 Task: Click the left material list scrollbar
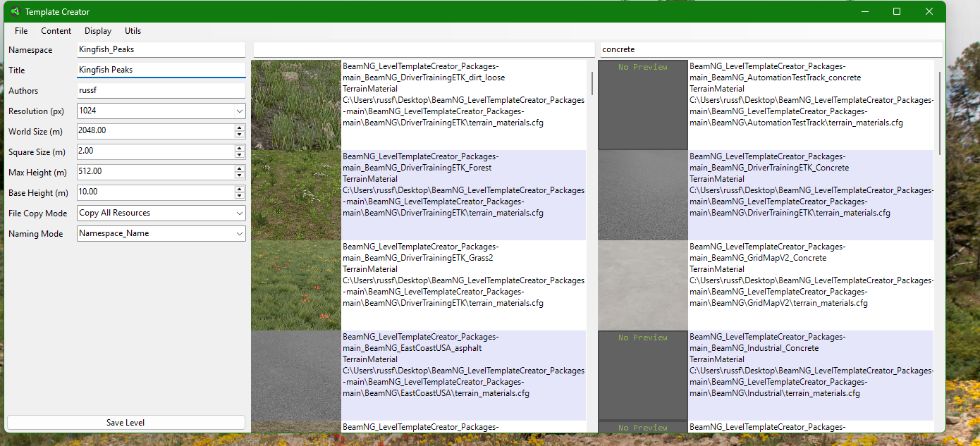(x=592, y=83)
